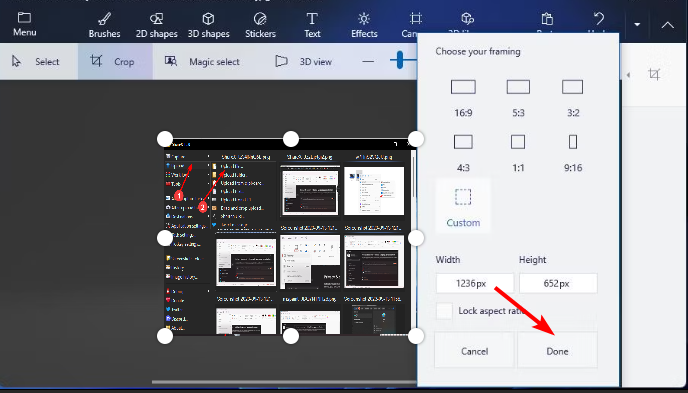The height and width of the screenshot is (393, 688).
Task: Expand the toolbar overflow dropdown arrow
Action: pos(637,25)
